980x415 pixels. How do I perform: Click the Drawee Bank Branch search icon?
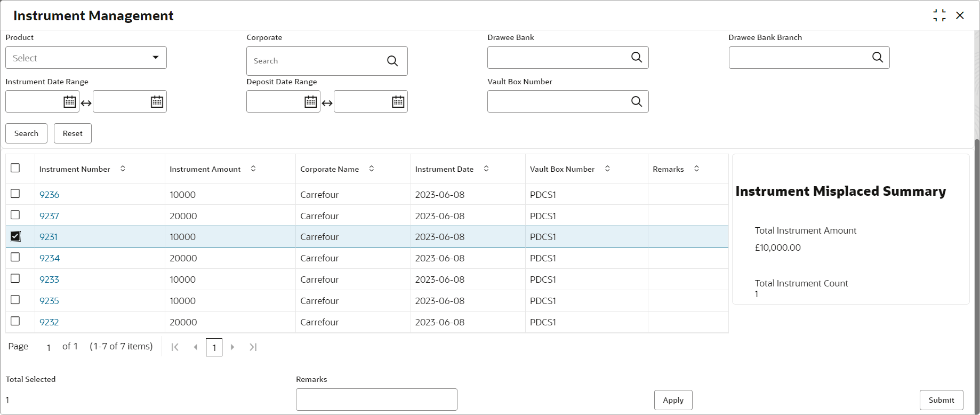coord(878,58)
